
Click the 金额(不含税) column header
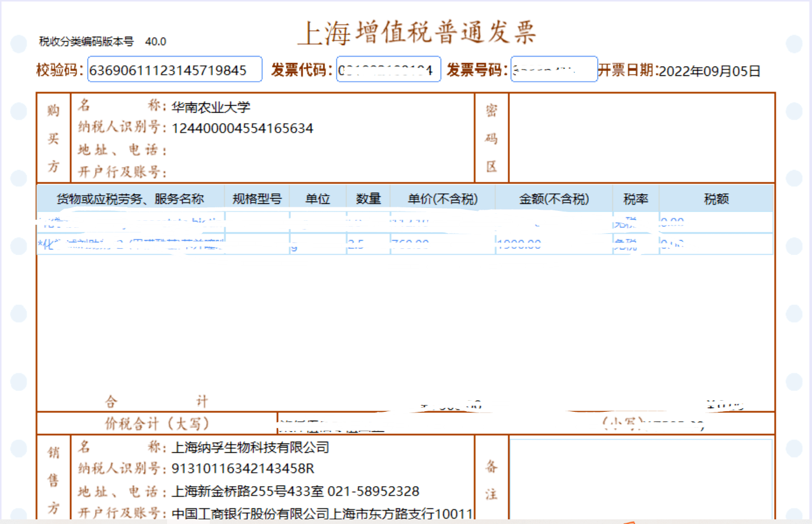click(x=554, y=199)
